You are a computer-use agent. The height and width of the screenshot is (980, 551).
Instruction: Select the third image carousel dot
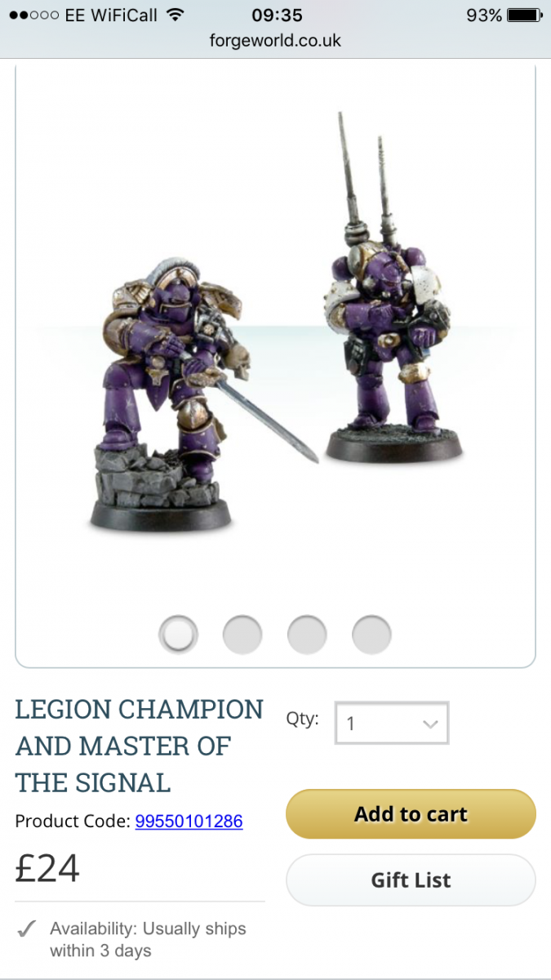(x=307, y=634)
